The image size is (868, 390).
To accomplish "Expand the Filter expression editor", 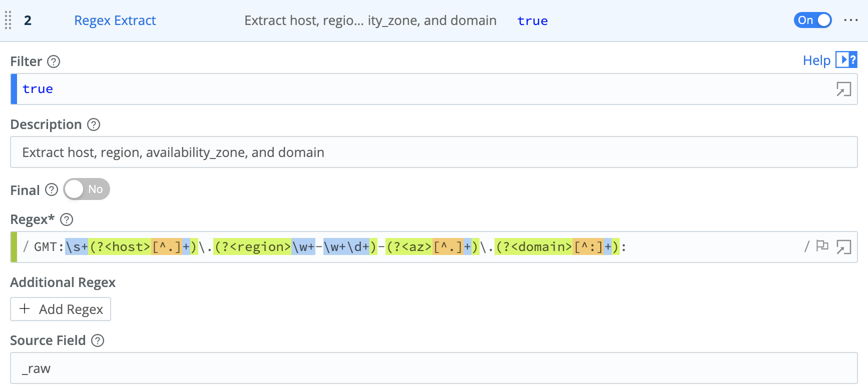I will pyautogui.click(x=843, y=89).
